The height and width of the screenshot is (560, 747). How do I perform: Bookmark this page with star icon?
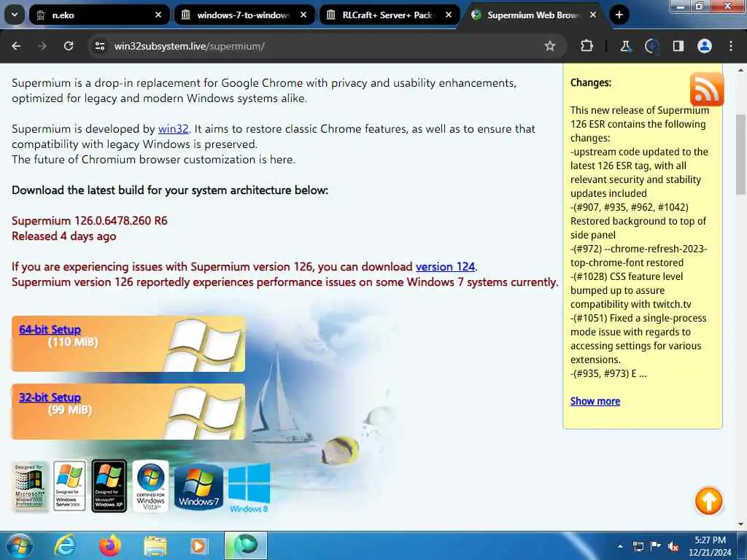pyautogui.click(x=550, y=46)
